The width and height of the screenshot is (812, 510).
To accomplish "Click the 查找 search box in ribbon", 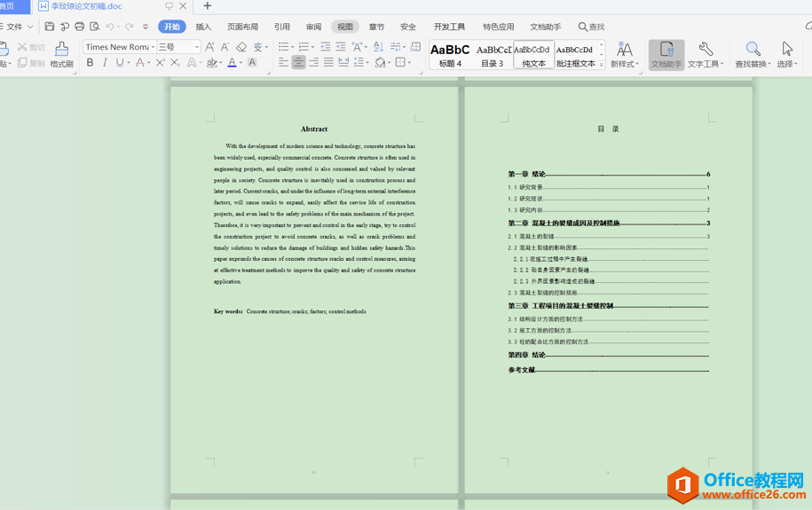I will 591,27.
